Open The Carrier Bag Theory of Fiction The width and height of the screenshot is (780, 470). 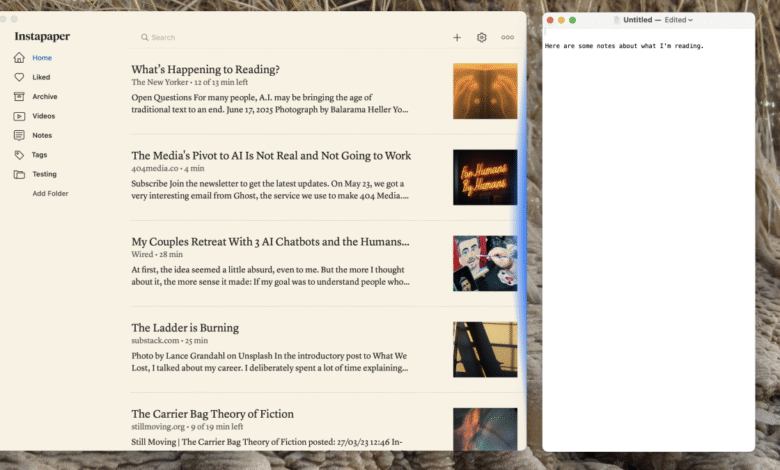tap(212, 414)
